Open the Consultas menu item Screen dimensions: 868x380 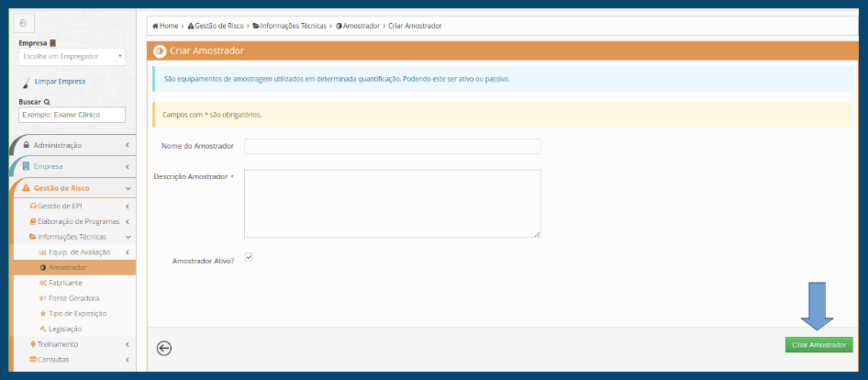coord(53,360)
